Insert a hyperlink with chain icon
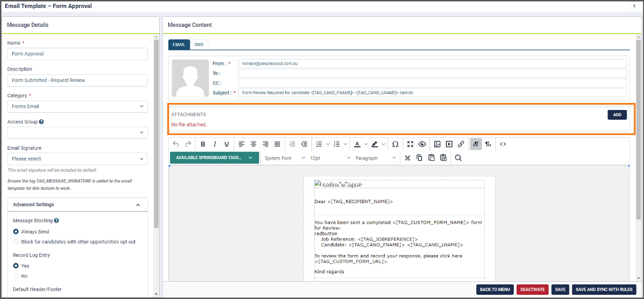 (461, 144)
